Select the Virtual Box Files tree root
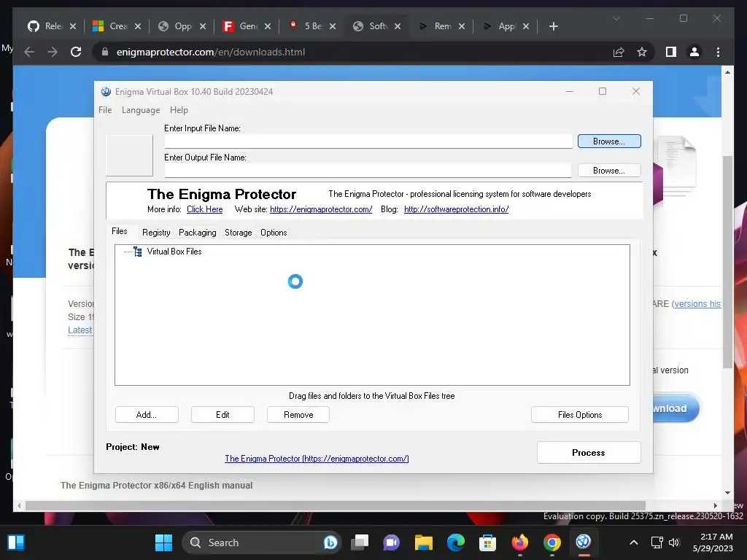The width and height of the screenshot is (747, 560). [174, 252]
